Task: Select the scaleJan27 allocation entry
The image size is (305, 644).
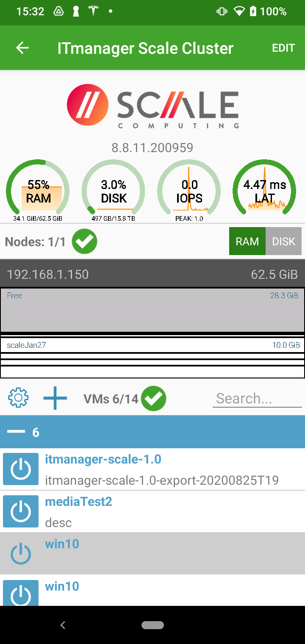Action: 152,344
